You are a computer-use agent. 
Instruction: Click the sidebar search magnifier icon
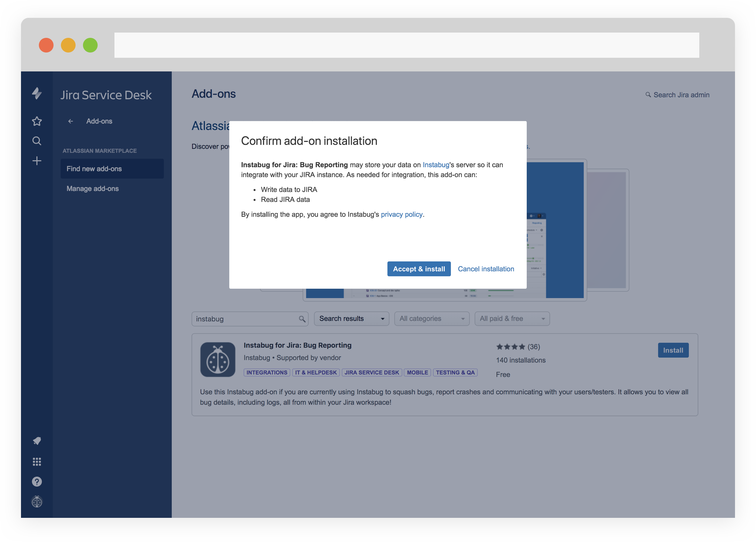click(37, 141)
